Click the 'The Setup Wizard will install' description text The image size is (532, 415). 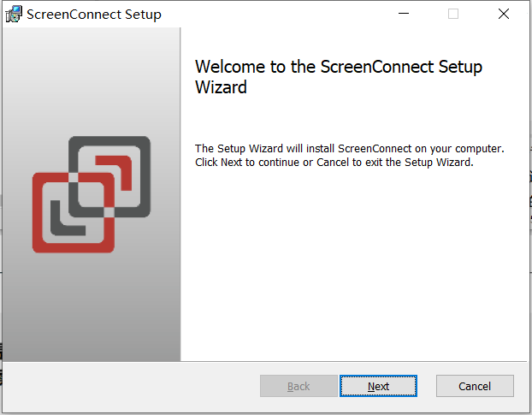(350, 156)
